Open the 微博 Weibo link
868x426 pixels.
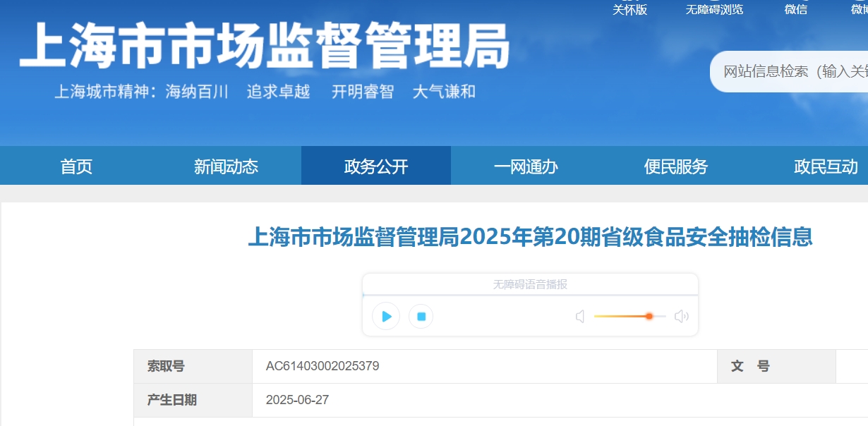click(x=859, y=9)
